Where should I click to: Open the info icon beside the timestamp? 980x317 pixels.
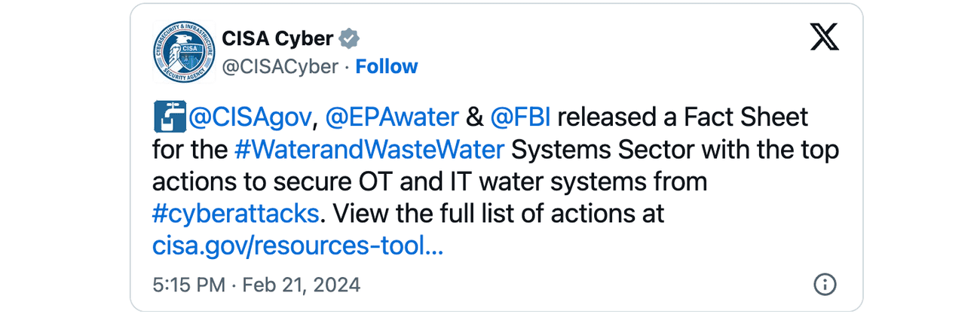pos(825,285)
